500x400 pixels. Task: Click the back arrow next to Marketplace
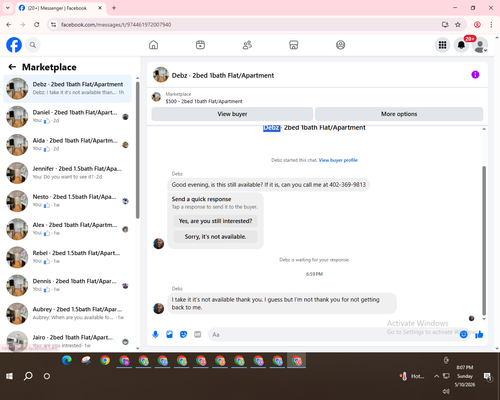(12, 67)
